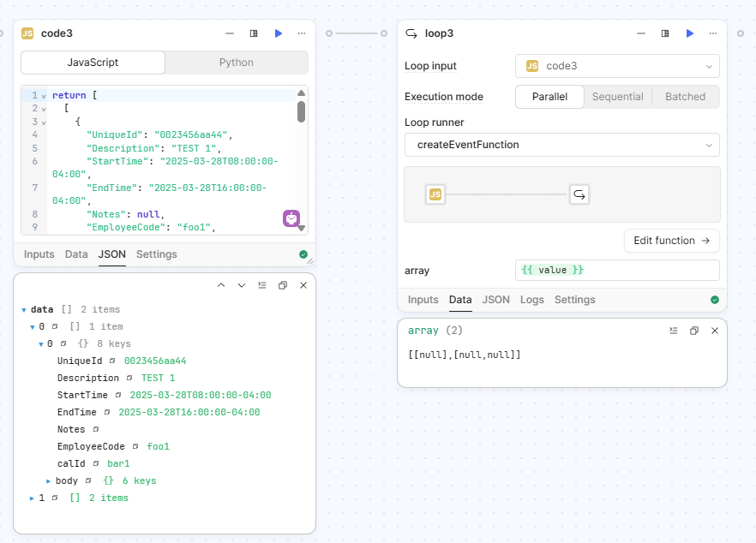Collapse tree item 0 with 1 item
This screenshot has height=543, width=756.
(33, 327)
